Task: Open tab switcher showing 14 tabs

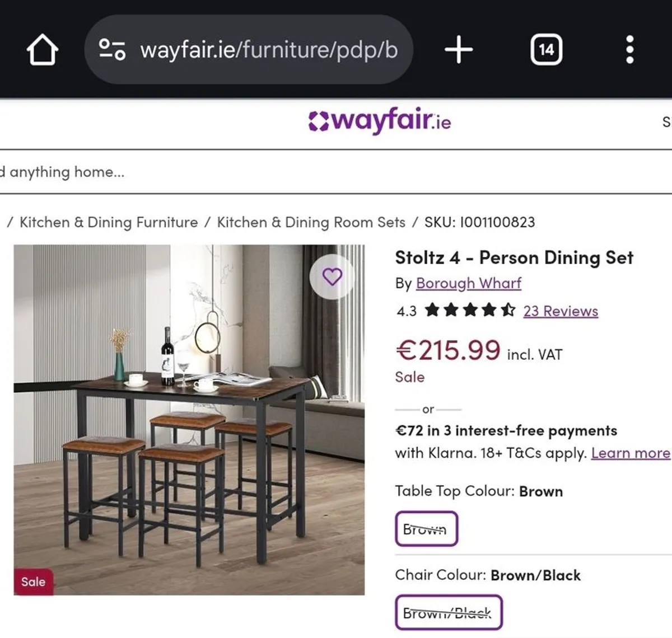Action: click(546, 50)
